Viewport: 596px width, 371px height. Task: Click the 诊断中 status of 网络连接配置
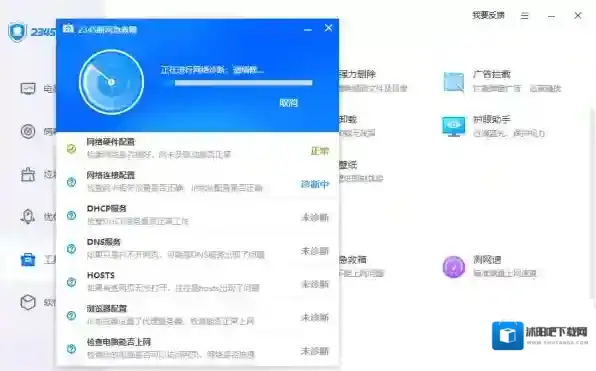[x=315, y=184]
